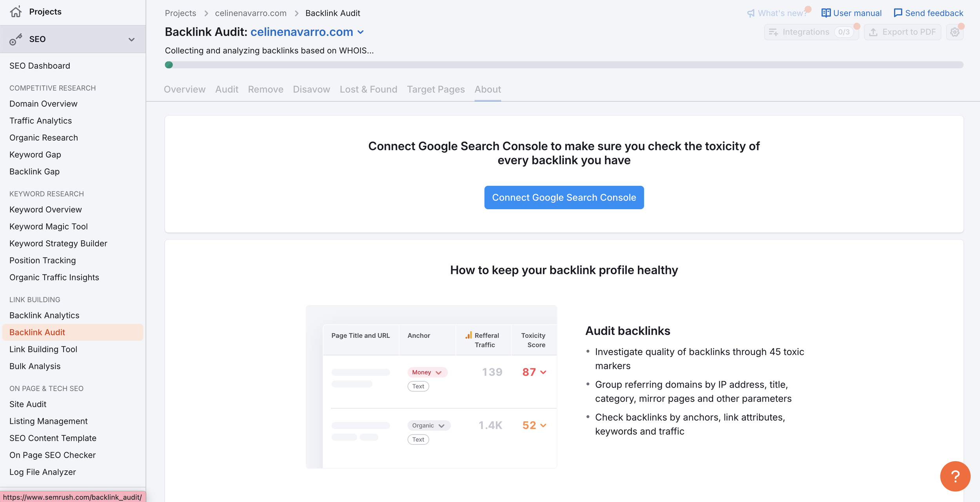Switch to the Overview tab
This screenshot has height=502, width=980.
point(184,89)
